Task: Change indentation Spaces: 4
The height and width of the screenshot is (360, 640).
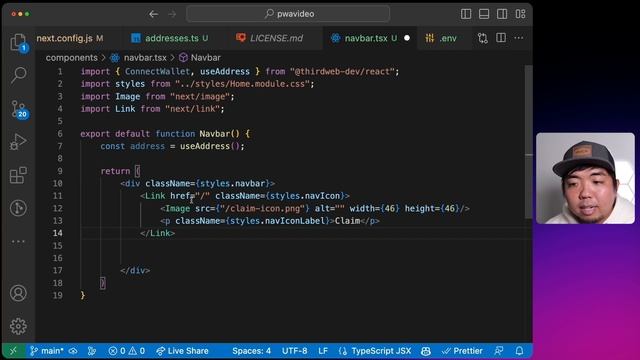Action: coord(251,351)
